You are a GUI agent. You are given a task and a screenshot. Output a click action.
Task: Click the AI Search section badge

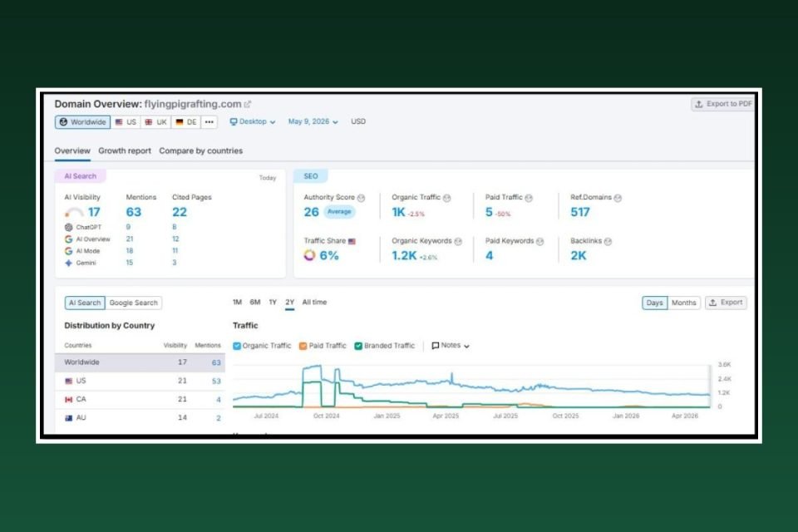pyautogui.click(x=81, y=176)
